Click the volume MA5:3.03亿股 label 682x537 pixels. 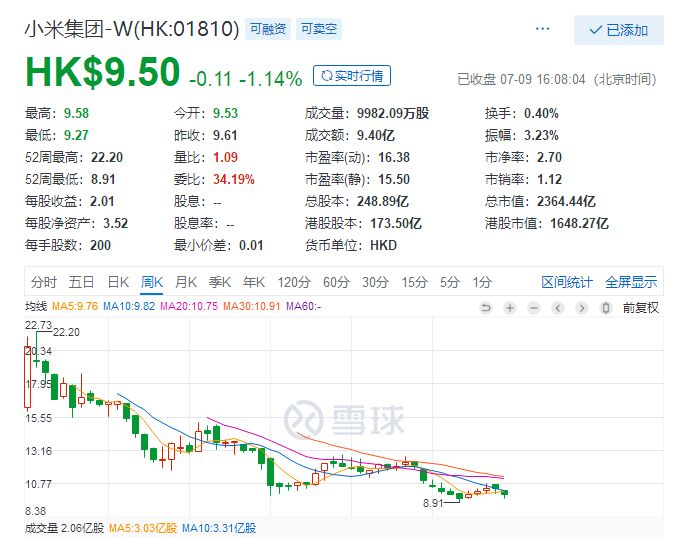(143, 528)
